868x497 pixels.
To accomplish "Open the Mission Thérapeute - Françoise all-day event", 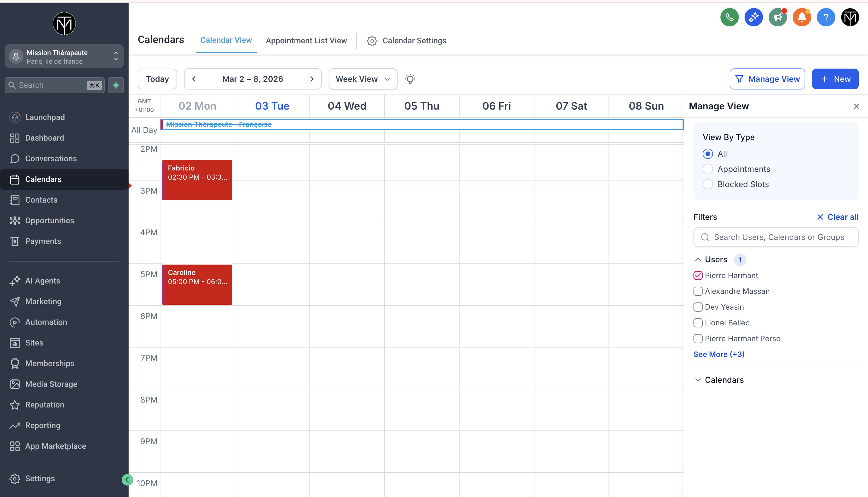I will (422, 125).
